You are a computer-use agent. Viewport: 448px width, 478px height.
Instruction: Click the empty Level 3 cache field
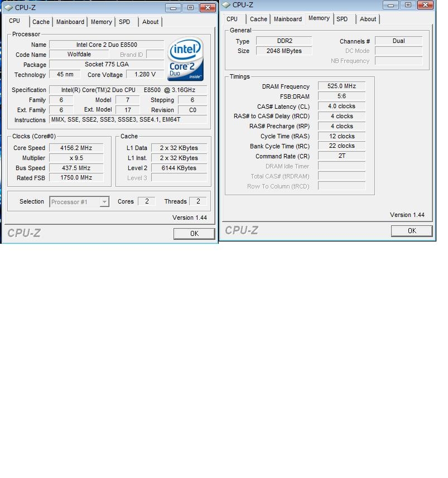179,178
